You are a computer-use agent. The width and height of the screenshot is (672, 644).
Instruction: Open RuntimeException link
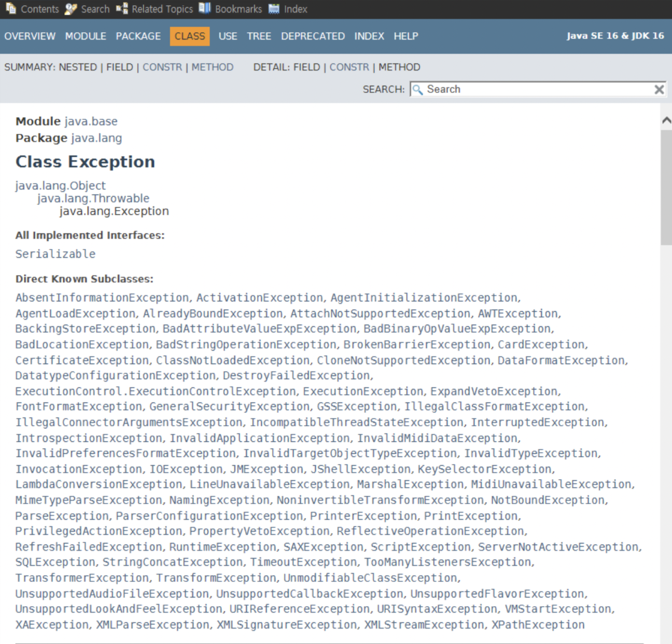223,548
